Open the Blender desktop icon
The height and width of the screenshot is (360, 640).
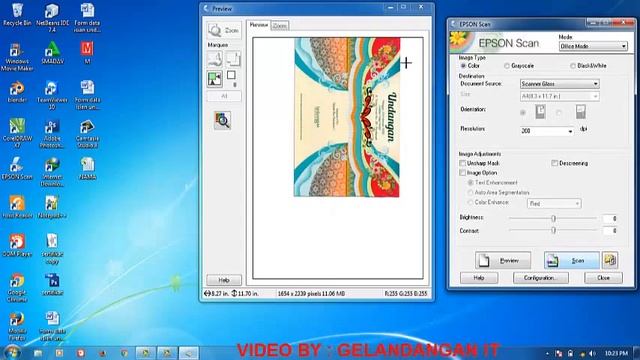(x=17, y=91)
